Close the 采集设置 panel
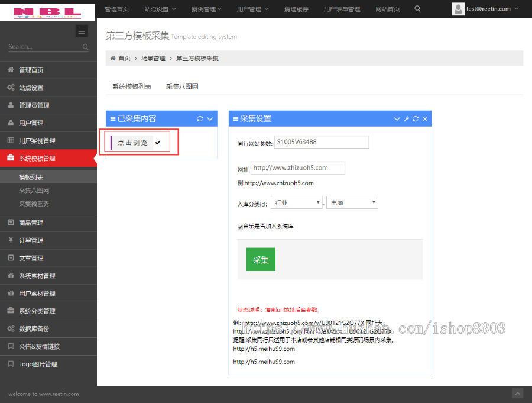The height and width of the screenshot is (403, 532). pos(424,118)
